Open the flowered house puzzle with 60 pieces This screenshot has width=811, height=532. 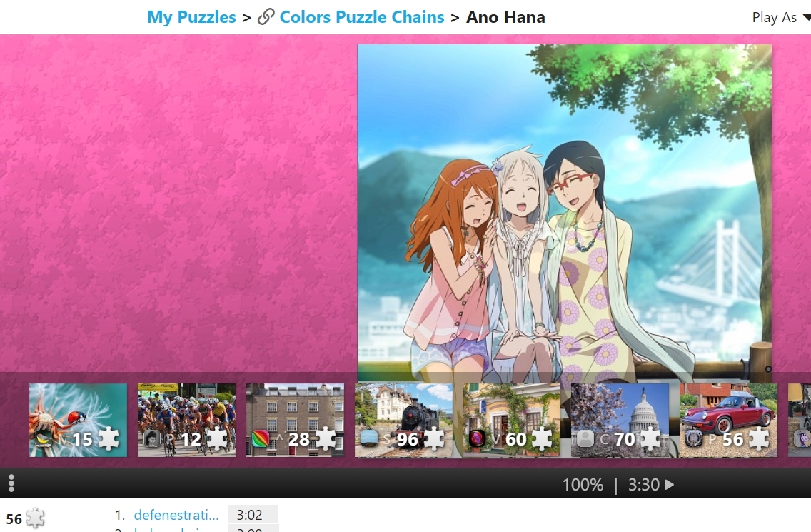coord(512,420)
